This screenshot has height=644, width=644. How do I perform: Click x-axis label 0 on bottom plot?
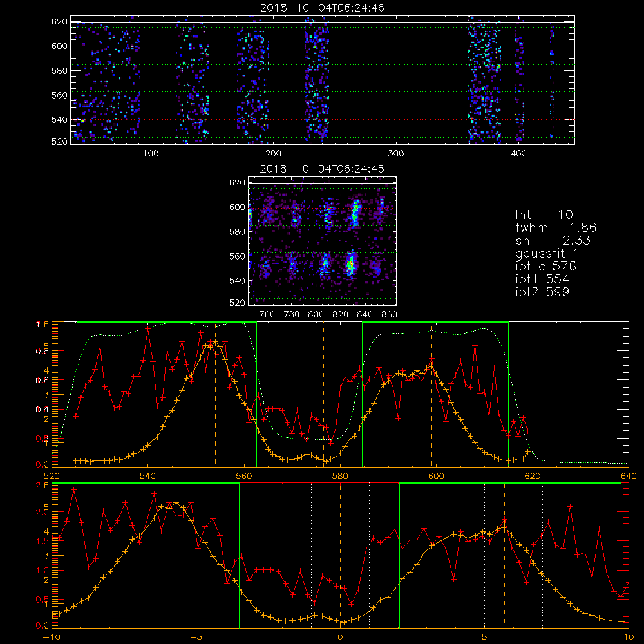(x=340, y=638)
